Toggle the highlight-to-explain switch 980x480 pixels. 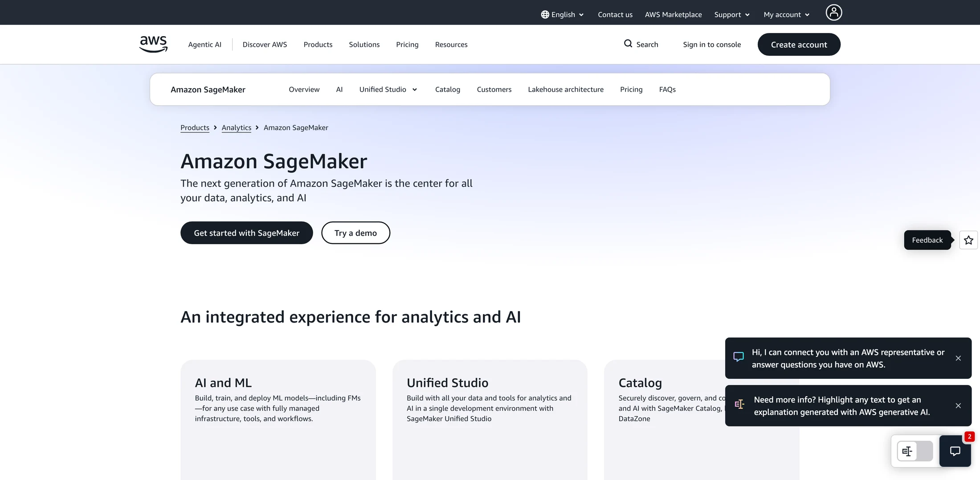point(915,451)
